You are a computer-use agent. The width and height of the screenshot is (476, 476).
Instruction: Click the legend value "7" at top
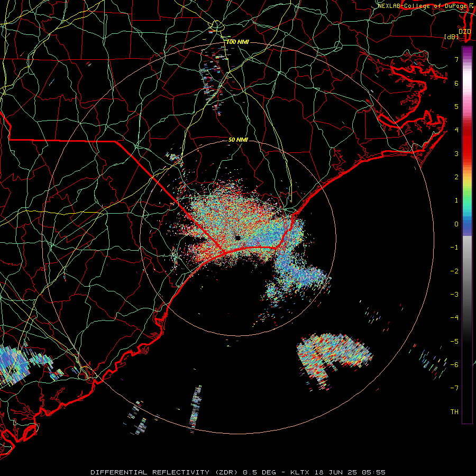(x=456, y=59)
